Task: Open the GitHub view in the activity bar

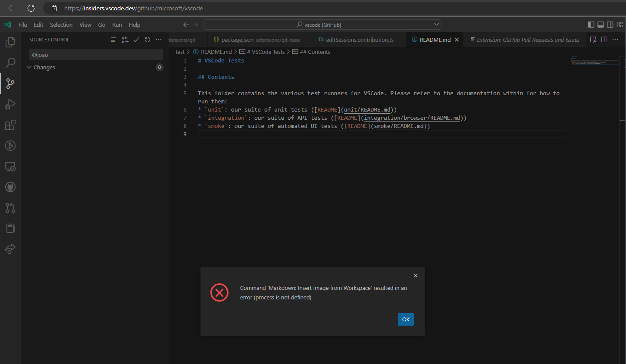Action: pyautogui.click(x=10, y=187)
